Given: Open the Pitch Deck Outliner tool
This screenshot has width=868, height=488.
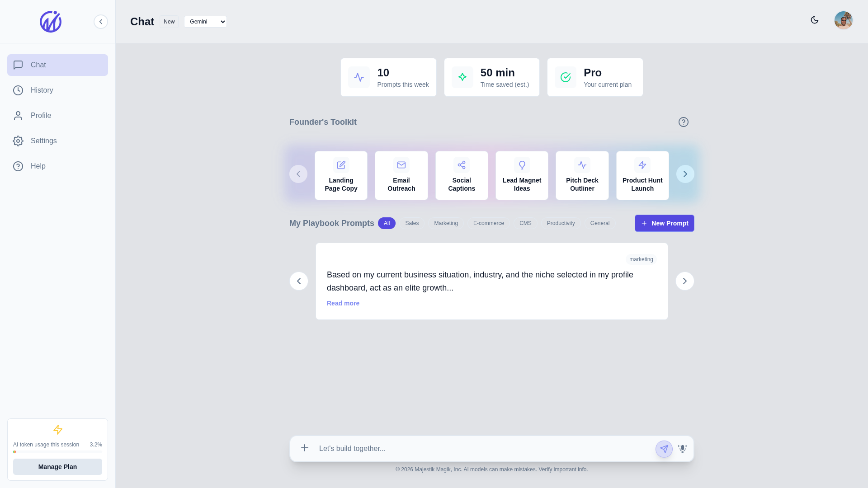Looking at the screenshot, I should click(582, 175).
